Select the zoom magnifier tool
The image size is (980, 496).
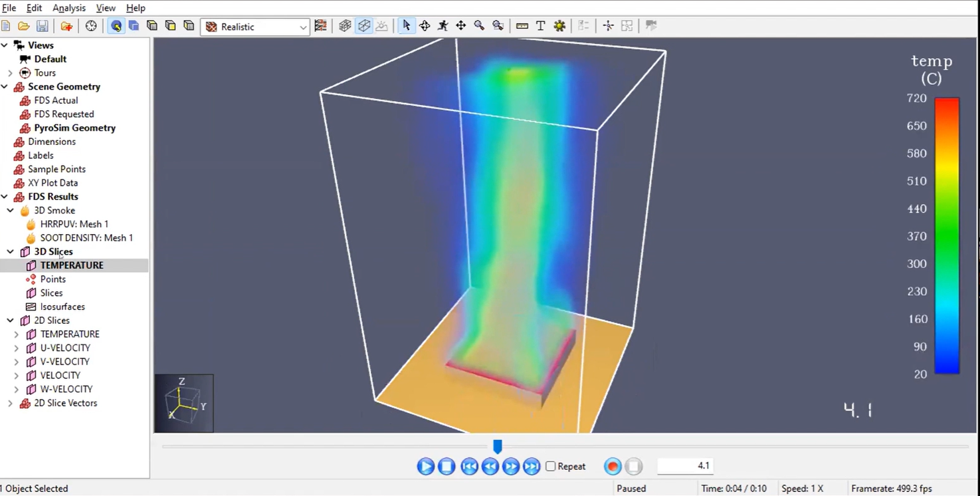(x=479, y=26)
